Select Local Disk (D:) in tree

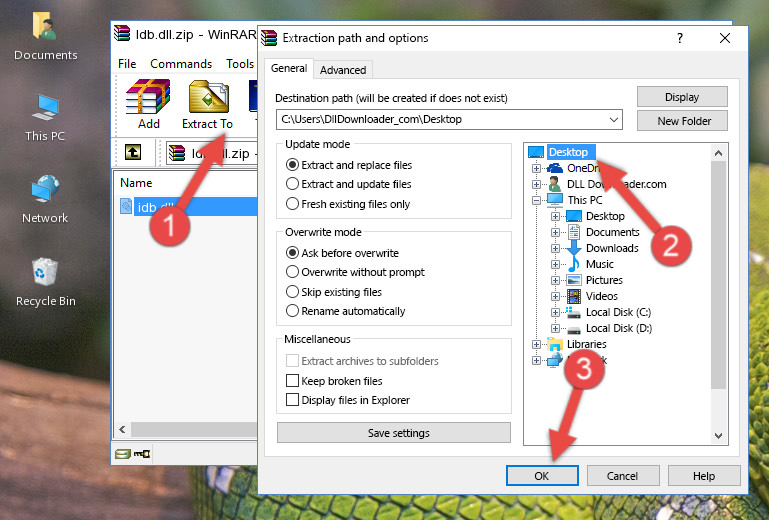(619, 328)
